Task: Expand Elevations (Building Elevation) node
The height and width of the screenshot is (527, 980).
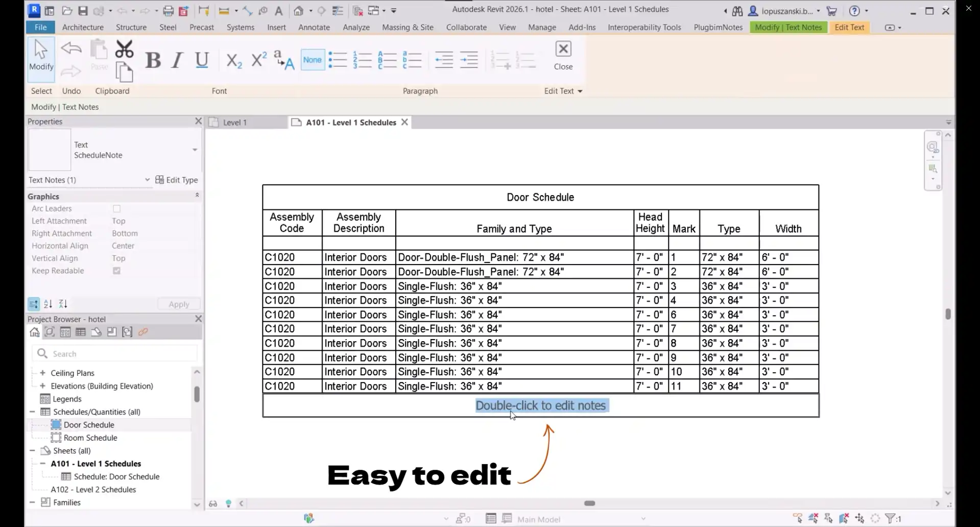Action: [42, 386]
